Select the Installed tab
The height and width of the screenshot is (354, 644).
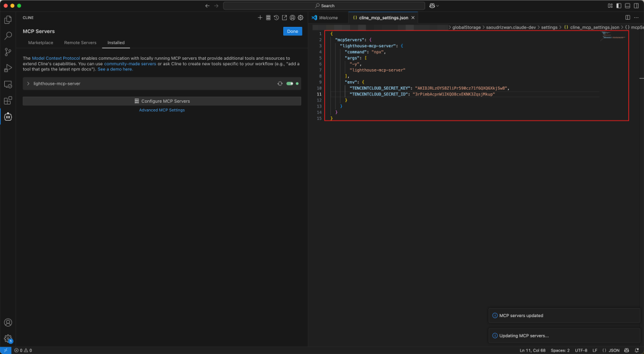[116, 43]
